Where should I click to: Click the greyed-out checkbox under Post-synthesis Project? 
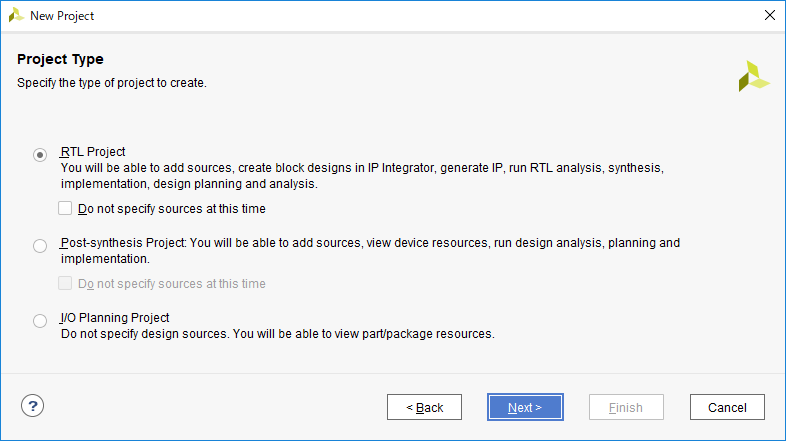coord(66,284)
